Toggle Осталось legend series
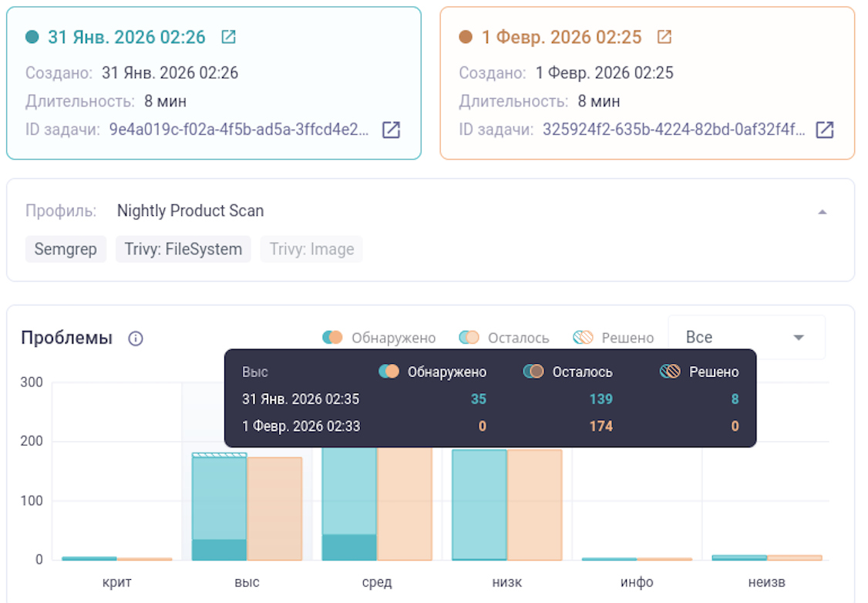The width and height of the screenshot is (868, 603). (504, 338)
